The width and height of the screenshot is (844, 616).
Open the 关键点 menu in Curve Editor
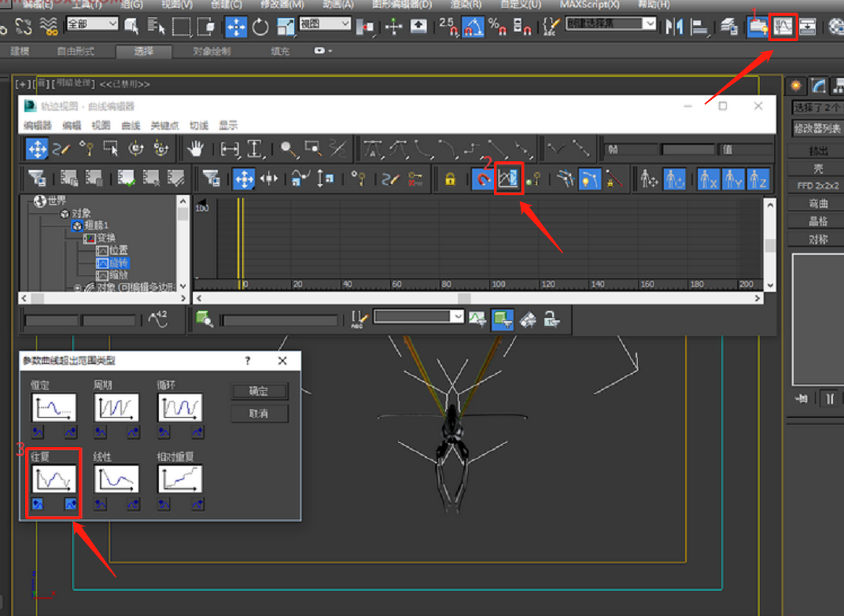coord(164,125)
